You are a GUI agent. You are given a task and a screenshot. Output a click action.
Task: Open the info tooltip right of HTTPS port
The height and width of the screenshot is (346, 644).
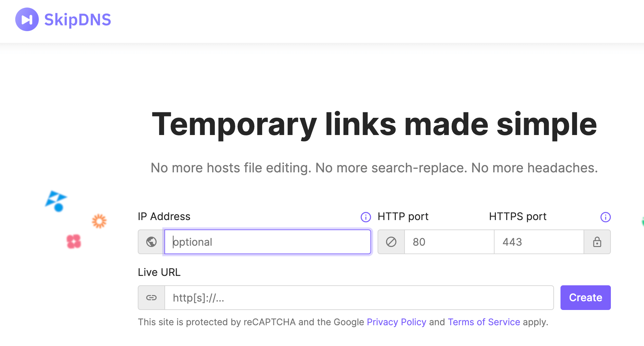(x=605, y=217)
